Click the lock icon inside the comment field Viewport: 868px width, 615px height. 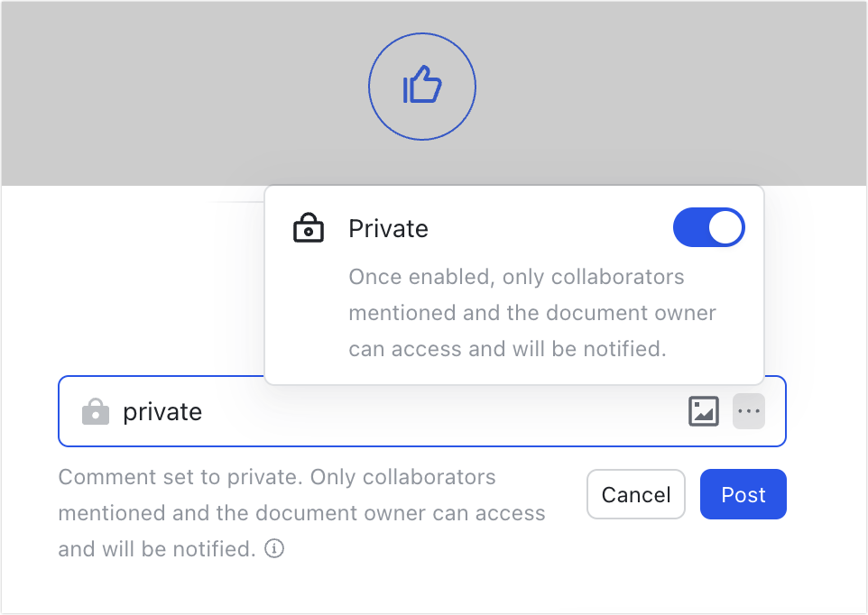(95, 411)
